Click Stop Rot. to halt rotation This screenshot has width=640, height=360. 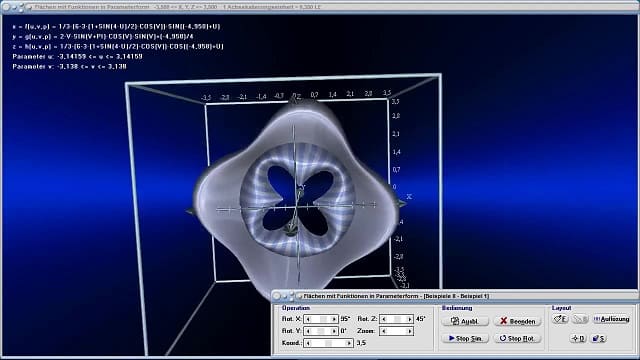[x=518, y=338]
